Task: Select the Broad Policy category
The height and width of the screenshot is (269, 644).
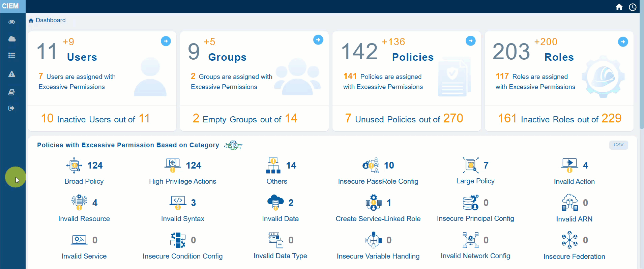Action: coord(84,181)
